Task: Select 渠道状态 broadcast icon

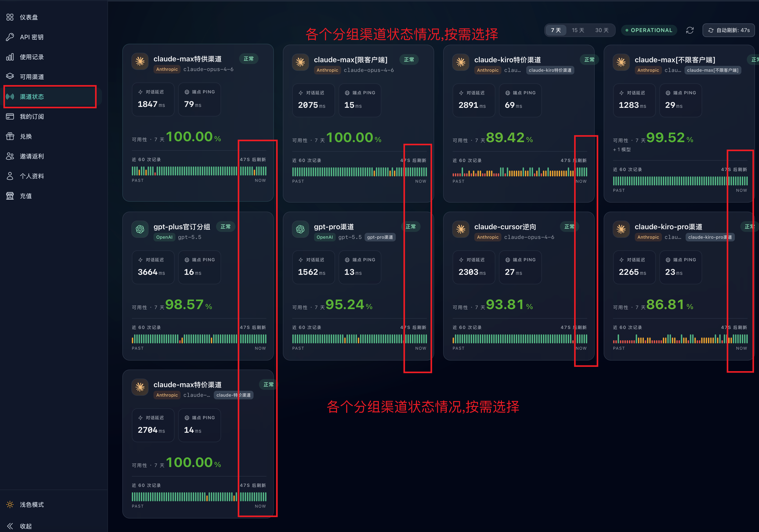Action: [10, 97]
